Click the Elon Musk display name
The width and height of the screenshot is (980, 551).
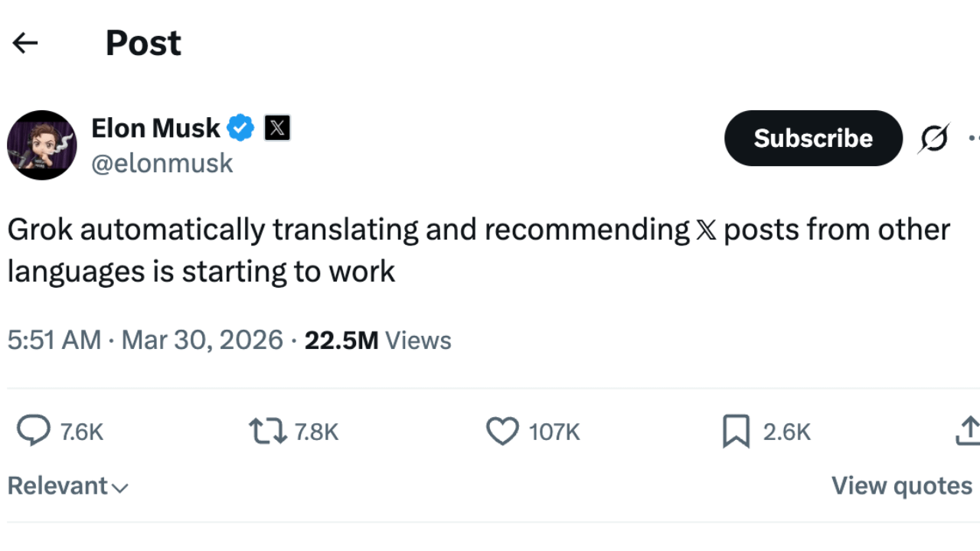click(155, 128)
